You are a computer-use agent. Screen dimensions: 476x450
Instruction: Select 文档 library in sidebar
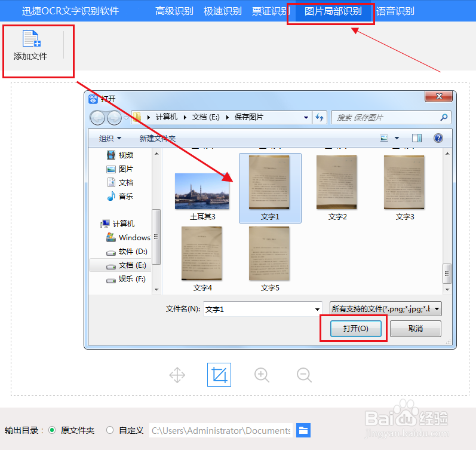[x=120, y=183]
